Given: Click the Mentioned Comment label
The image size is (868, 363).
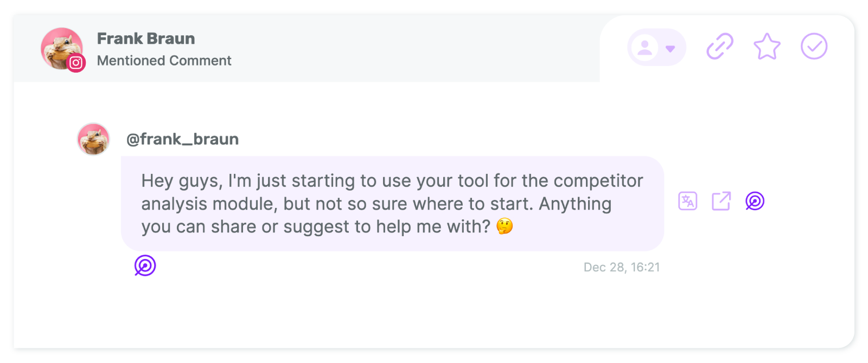Looking at the screenshot, I should click(164, 61).
